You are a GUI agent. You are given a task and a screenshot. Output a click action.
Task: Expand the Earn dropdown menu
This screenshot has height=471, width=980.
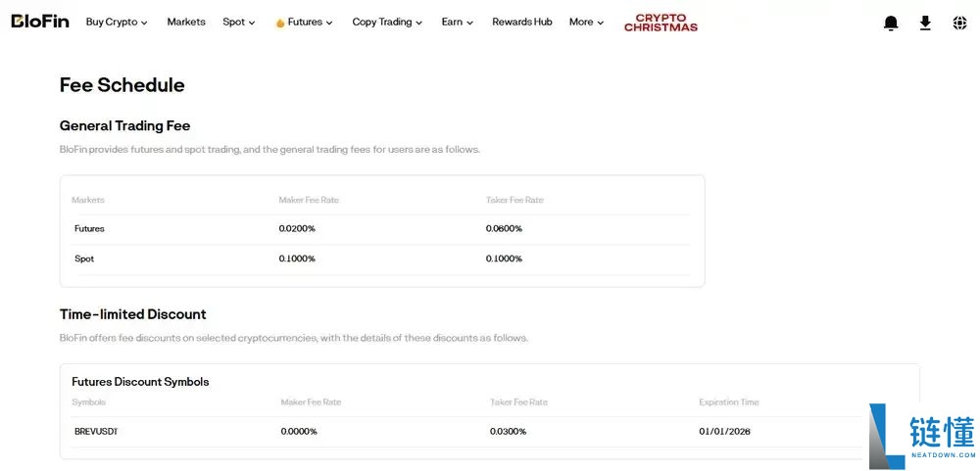coord(457,22)
